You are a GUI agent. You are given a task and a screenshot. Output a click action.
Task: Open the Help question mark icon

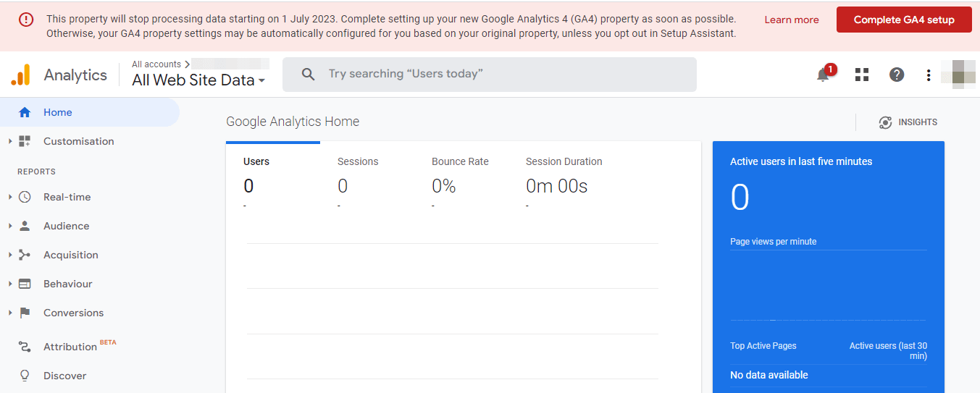[897, 75]
